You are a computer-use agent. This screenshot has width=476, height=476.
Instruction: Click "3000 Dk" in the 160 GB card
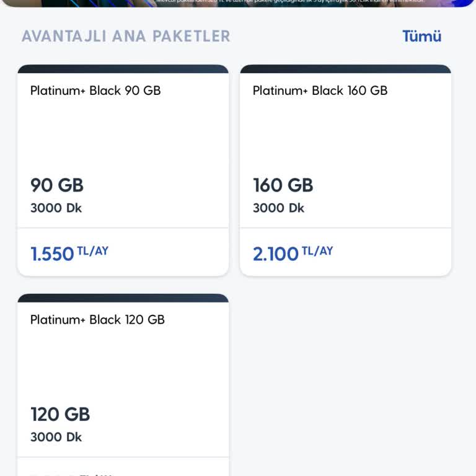278,208
